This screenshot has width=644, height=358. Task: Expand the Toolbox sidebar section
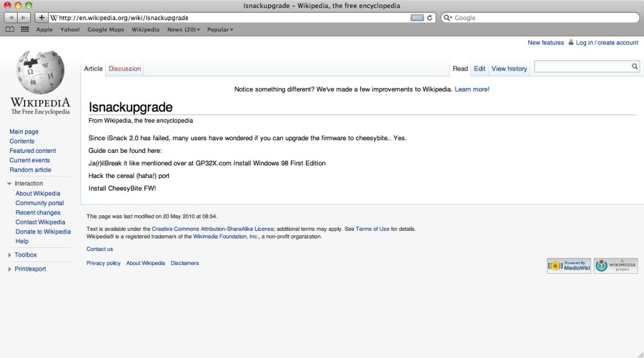[25, 255]
